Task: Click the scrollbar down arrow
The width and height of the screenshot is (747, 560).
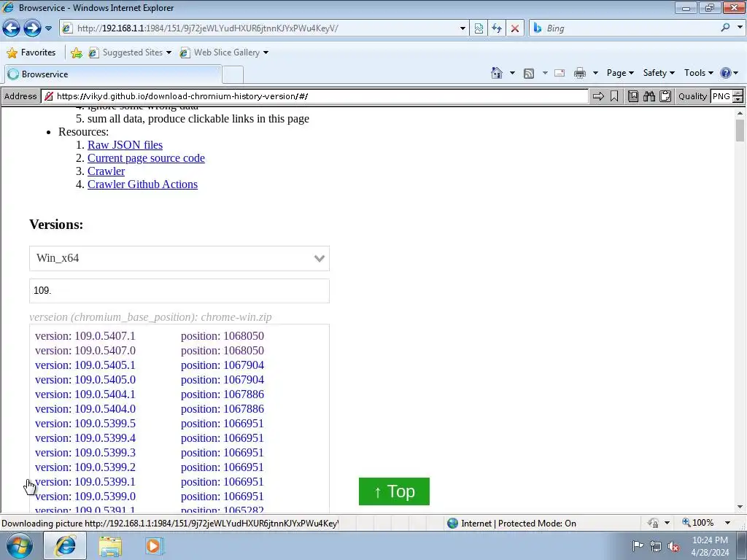Action: click(x=740, y=507)
